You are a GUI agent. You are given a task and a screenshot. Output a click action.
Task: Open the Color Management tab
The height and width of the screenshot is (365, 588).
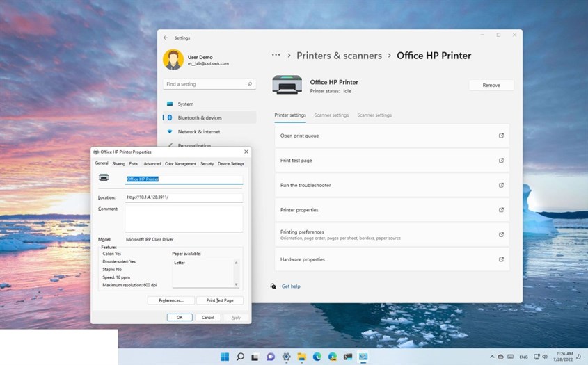[180, 164]
